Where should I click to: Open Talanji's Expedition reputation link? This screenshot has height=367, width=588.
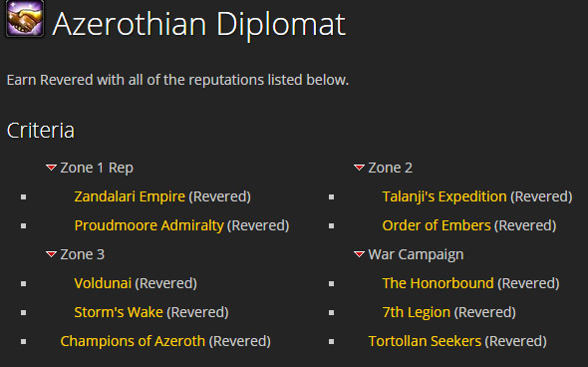[444, 196]
